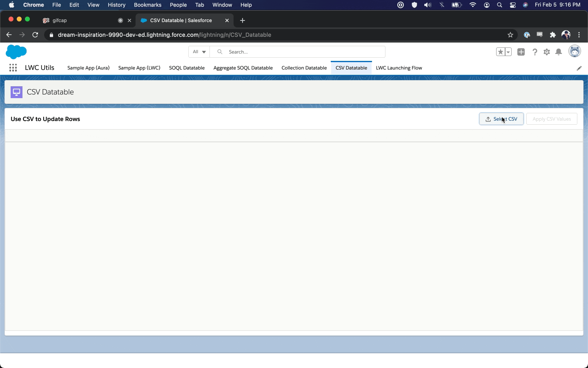The height and width of the screenshot is (368, 588).
Task: Click the search magnifier in the search bar
Action: click(219, 52)
